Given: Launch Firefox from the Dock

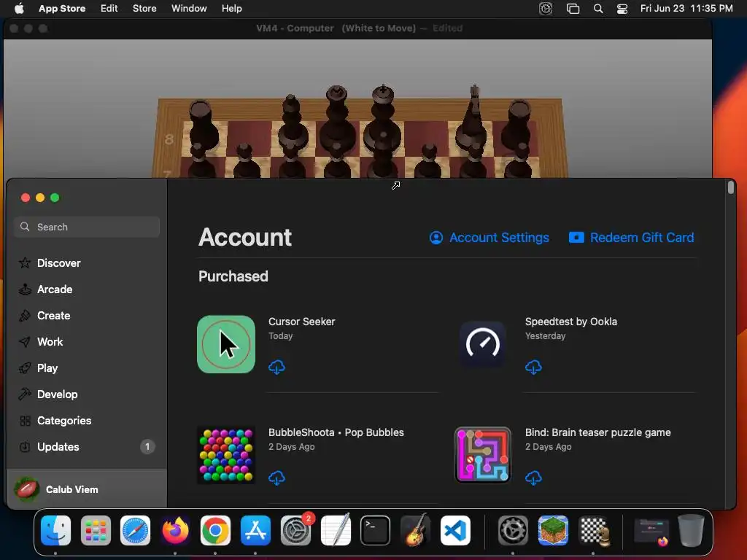Looking at the screenshot, I should point(175,531).
